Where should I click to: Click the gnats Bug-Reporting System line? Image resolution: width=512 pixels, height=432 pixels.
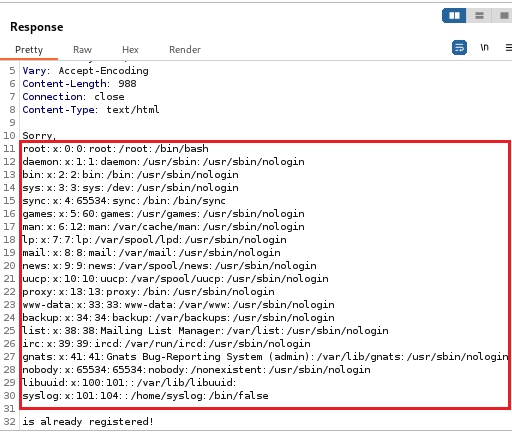click(266, 357)
